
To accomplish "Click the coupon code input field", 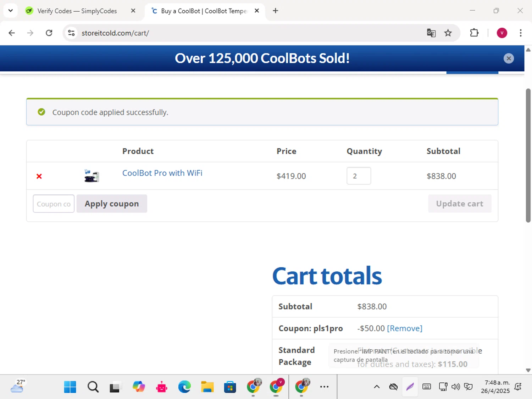I will (54, 204).
